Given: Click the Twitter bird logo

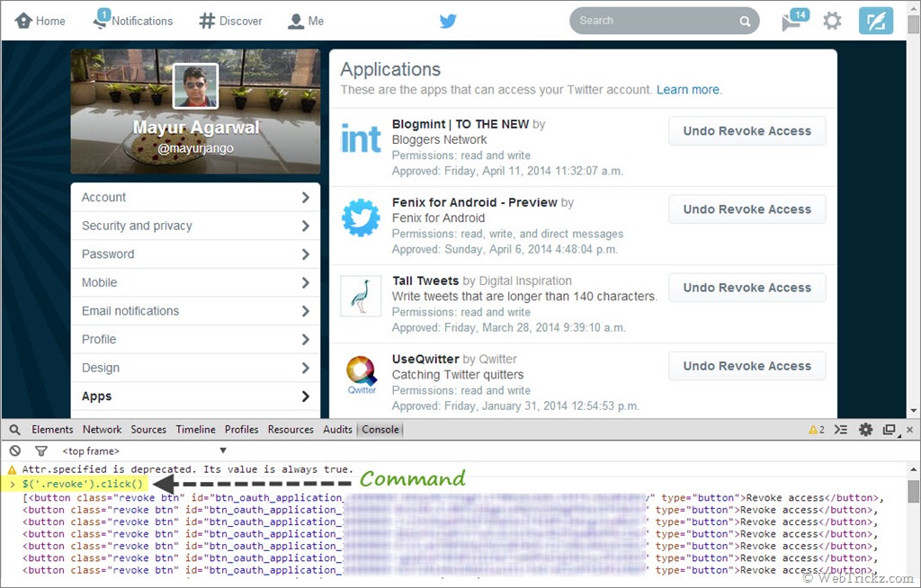Looking at the screenshot, I should (448, 22).
